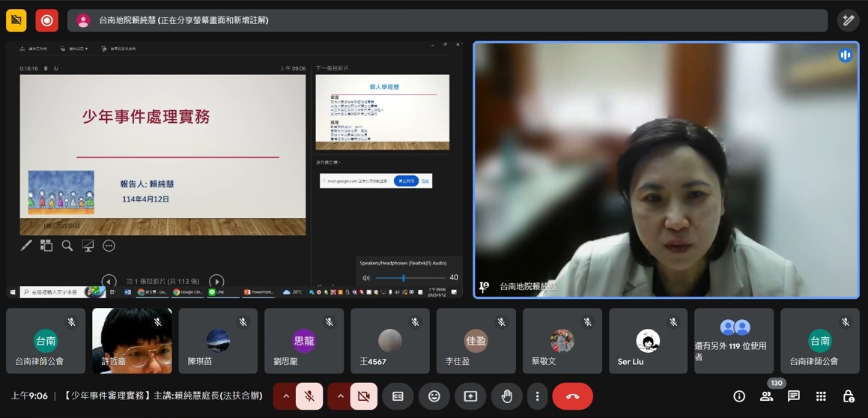Screen dimensions: 868x418
Task: Expand video settings arrow beside camera
Action: click(x=340, y=396)
